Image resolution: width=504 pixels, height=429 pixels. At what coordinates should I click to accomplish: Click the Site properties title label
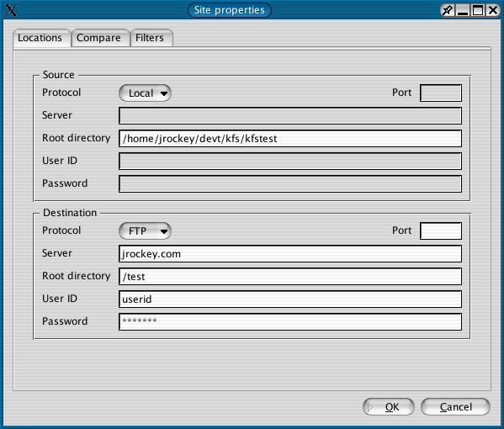tap(230, 10)
